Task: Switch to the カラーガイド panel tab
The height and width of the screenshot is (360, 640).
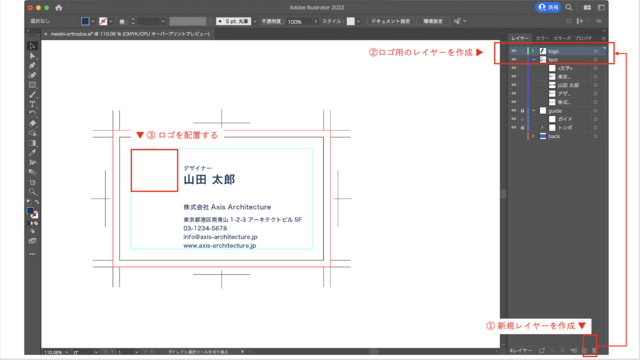Action: 562,38
